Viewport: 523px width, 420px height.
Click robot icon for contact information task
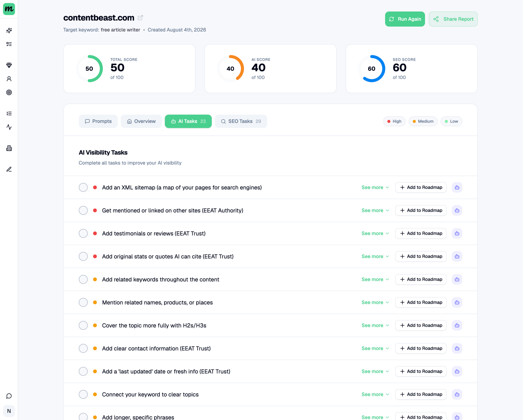[457, 348]
